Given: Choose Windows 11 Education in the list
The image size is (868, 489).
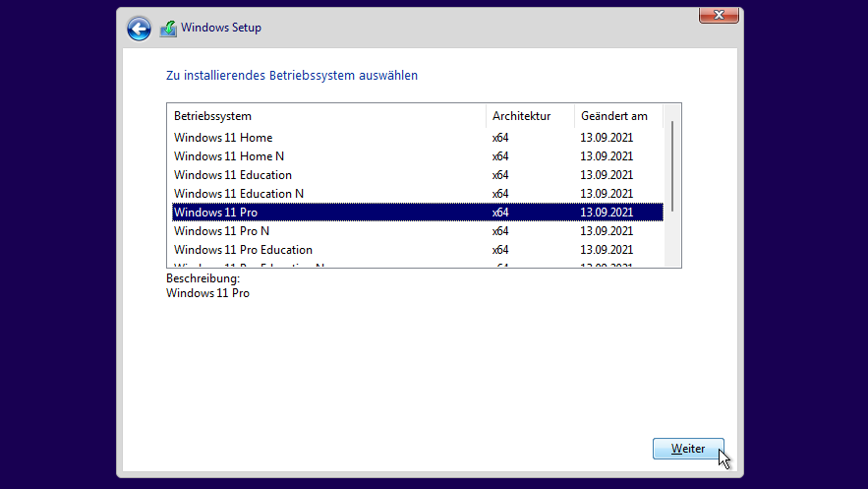Looking at the screenshot, I should tap(233, 175).
